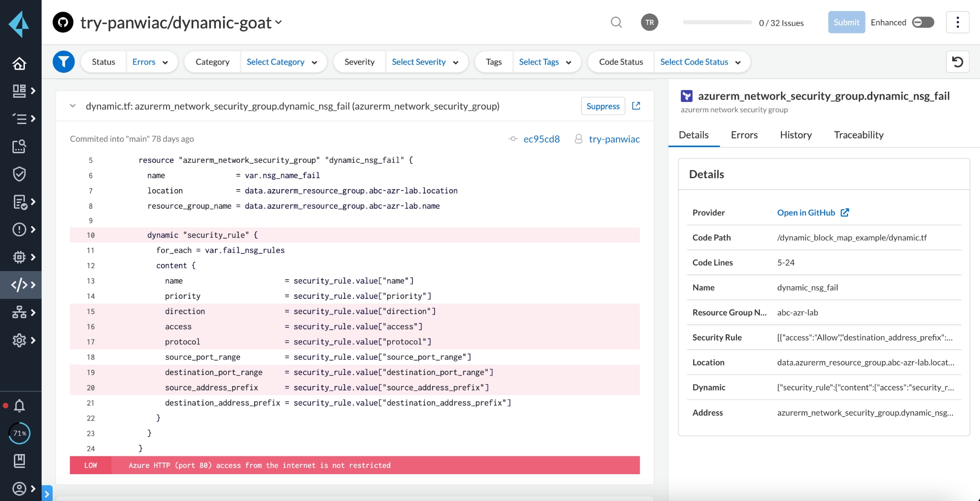
Task: Open the notifications bell icon
Action: tap(19, 406)
